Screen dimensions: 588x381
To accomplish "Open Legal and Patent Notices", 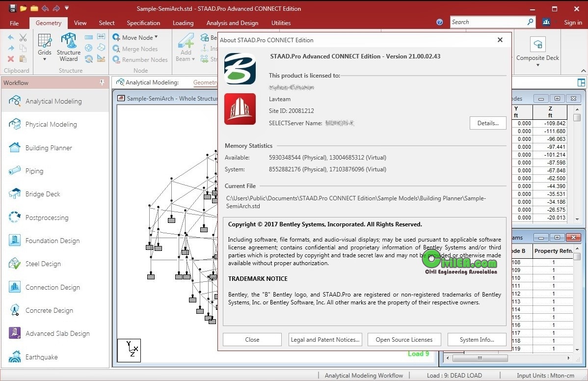I will [325, 339].
